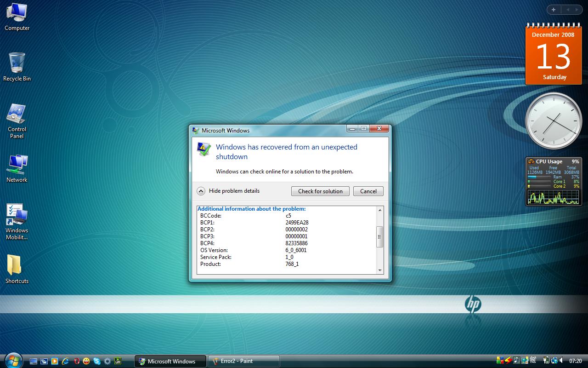Click the calendar gadget showing December 13
This screenshot has height=368, width=588.
553,54
